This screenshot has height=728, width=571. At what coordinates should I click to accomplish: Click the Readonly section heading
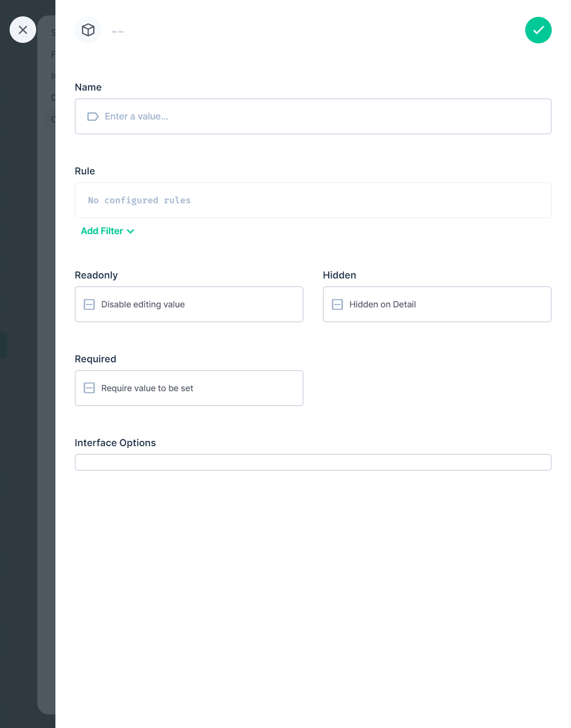[x=96, y=275]
